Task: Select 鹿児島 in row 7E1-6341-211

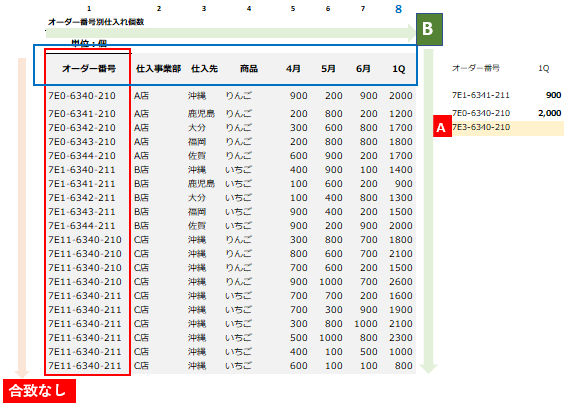Action: [201, 184]
